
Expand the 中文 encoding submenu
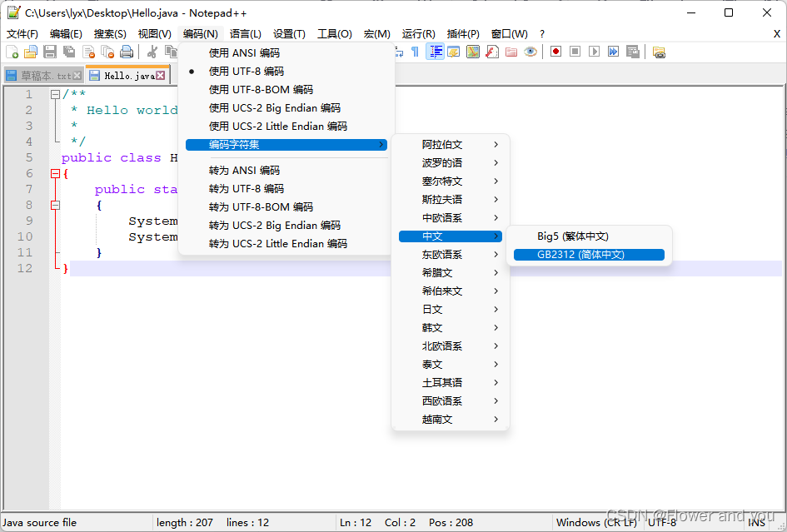pos(450,236)
